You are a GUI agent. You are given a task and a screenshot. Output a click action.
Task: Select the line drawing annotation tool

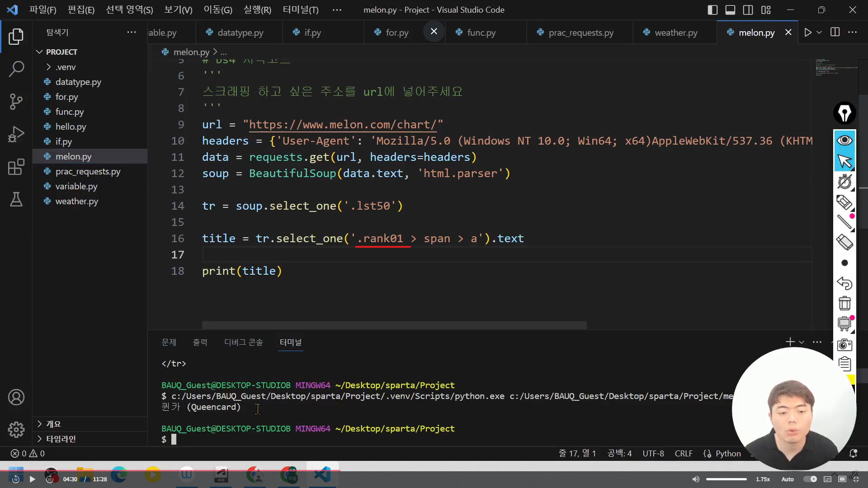tap(844, 222)
